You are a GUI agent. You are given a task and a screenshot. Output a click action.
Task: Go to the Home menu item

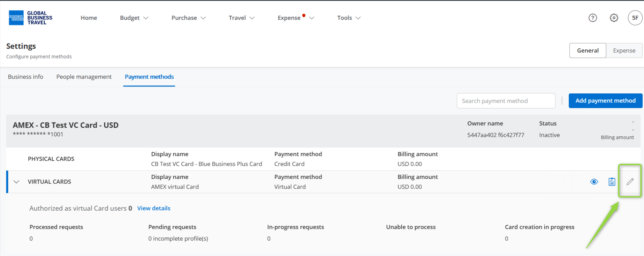point(89,18)
